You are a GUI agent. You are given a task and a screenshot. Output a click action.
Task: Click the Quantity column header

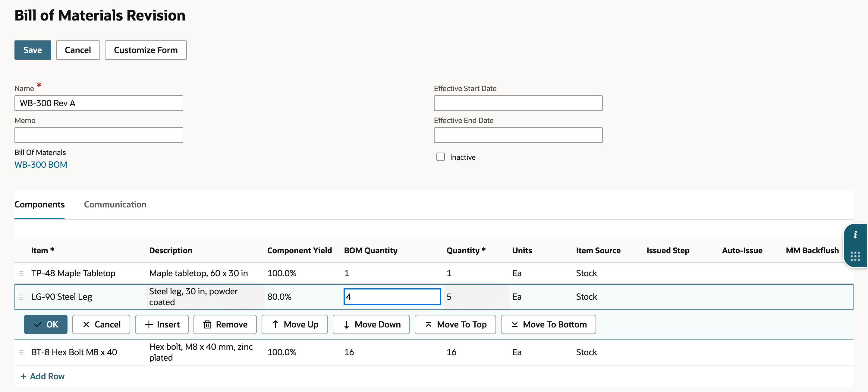point(466,251)
